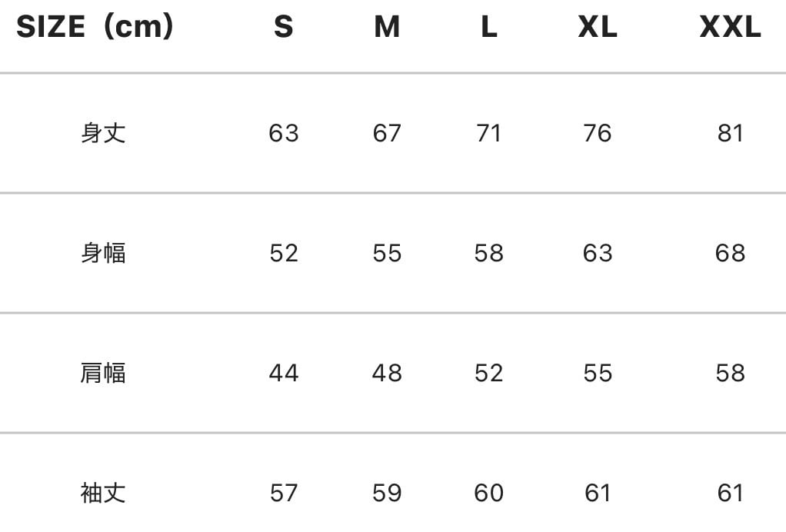Click the 身丈 row label
The width and height of the screenshot is (786, 532).
coord(103,133)
